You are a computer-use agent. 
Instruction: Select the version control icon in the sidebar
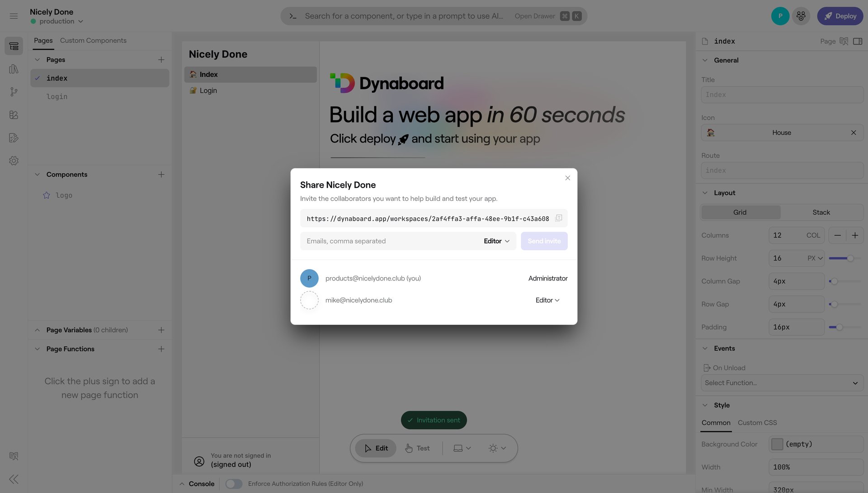pyautogui.click(x=14, y=92)
